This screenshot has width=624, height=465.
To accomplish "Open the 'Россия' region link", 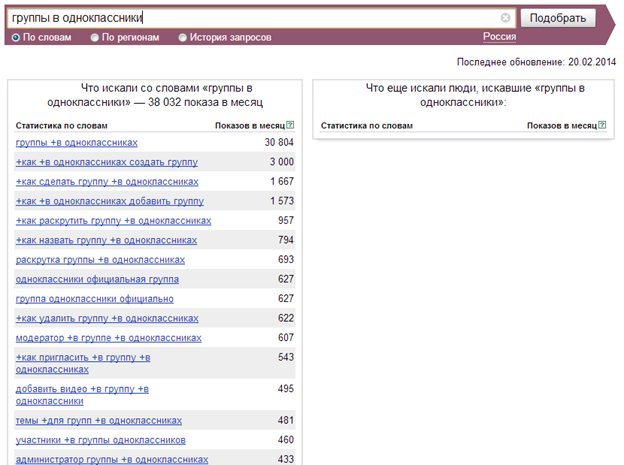I will tap(499, 37).
